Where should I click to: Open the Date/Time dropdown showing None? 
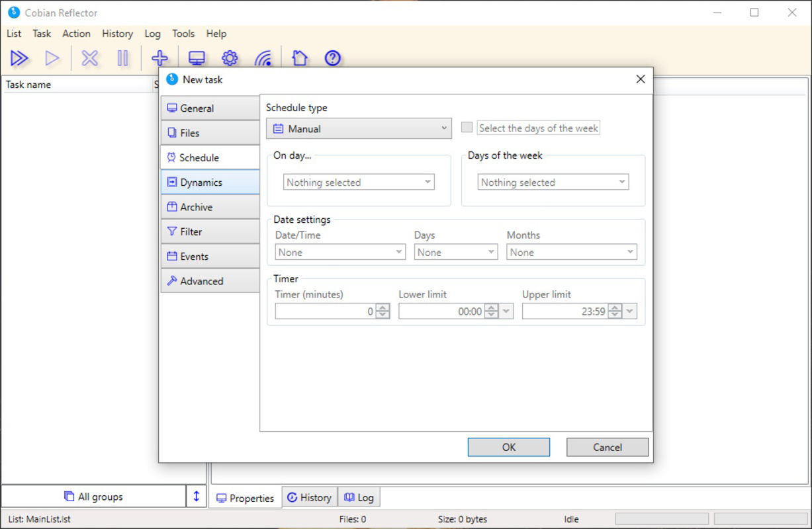(340, 252)
